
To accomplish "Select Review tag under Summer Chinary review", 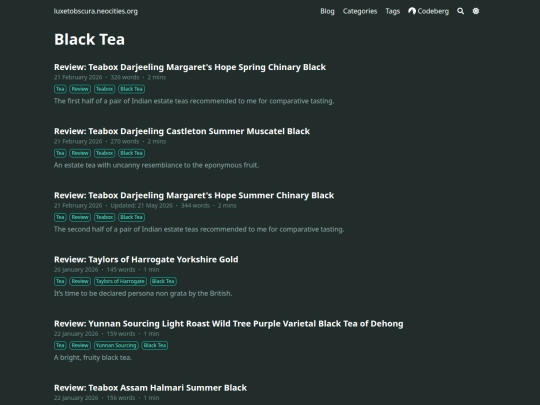I will tap(80, 217).
